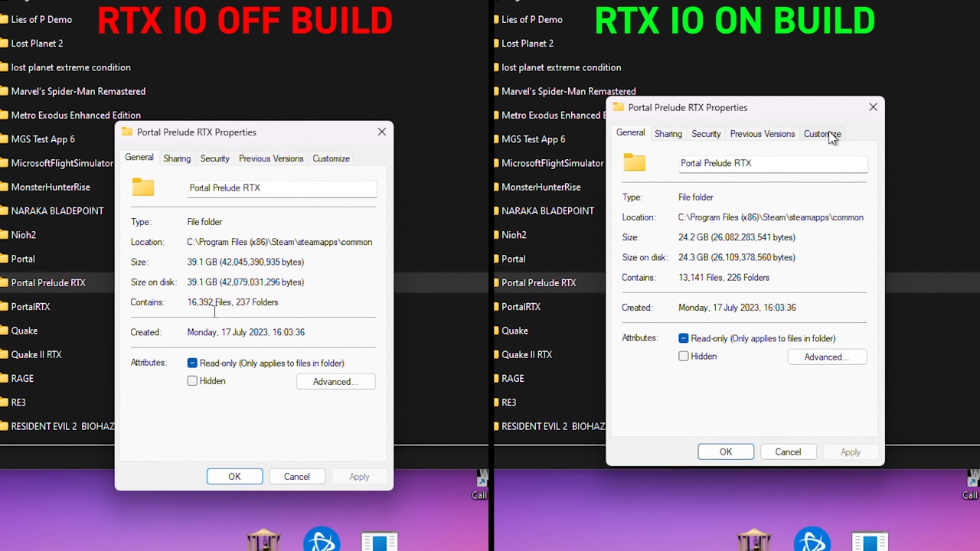Click Cancel in RTX IO ON dialog

788,452
